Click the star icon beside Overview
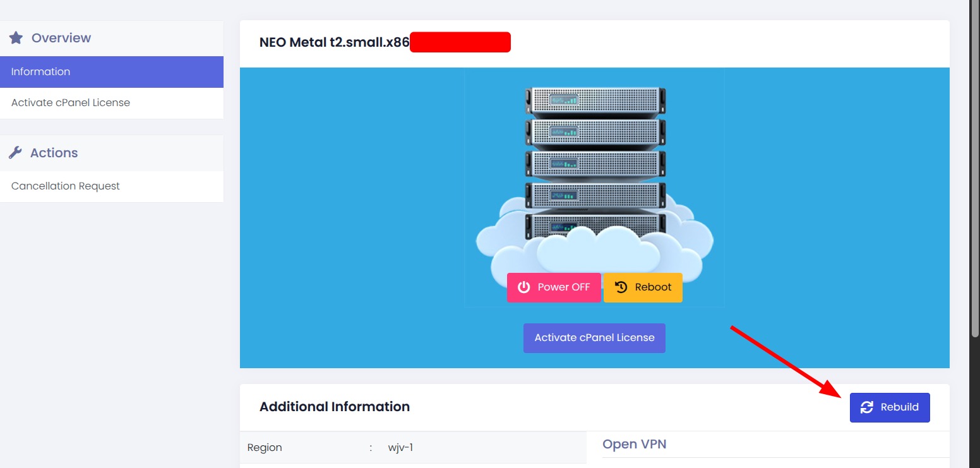 click(x=16, y=38)
